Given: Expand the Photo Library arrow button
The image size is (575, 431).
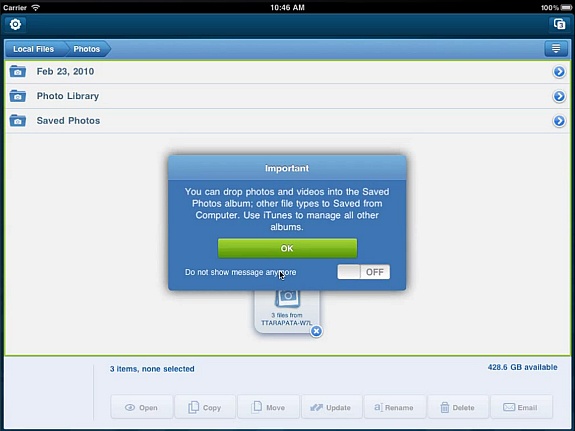Looking at the screenshot, I should 559,96.
